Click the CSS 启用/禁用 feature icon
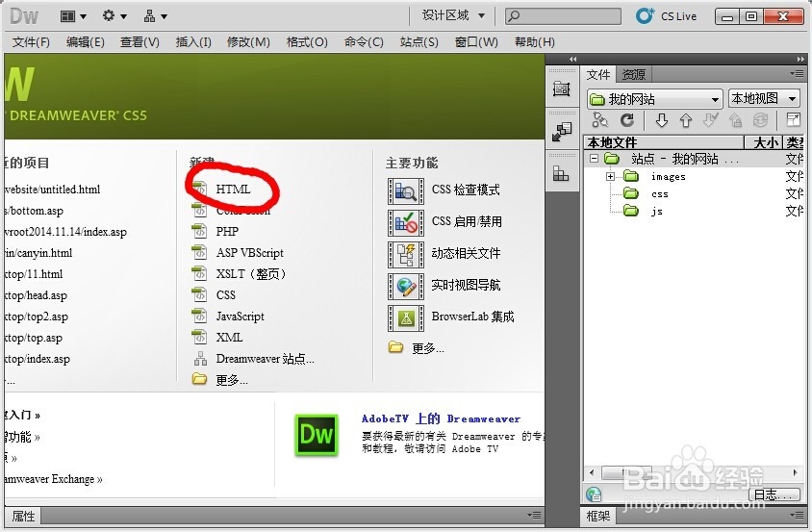 coord(406,223)
